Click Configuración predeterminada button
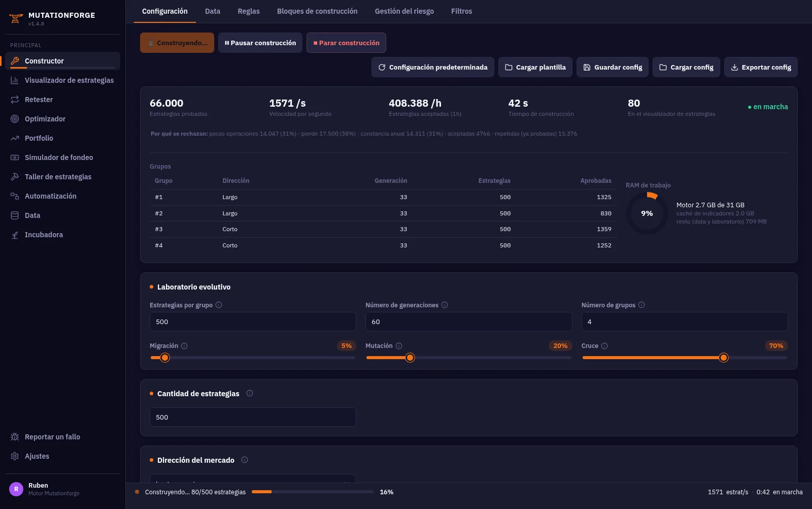The image size is (812, 509). pyautogui.click(x=433, y=67)
